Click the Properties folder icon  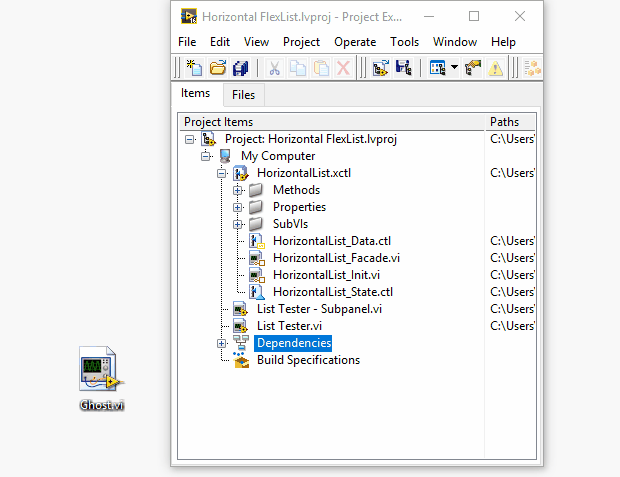(256, 207)
